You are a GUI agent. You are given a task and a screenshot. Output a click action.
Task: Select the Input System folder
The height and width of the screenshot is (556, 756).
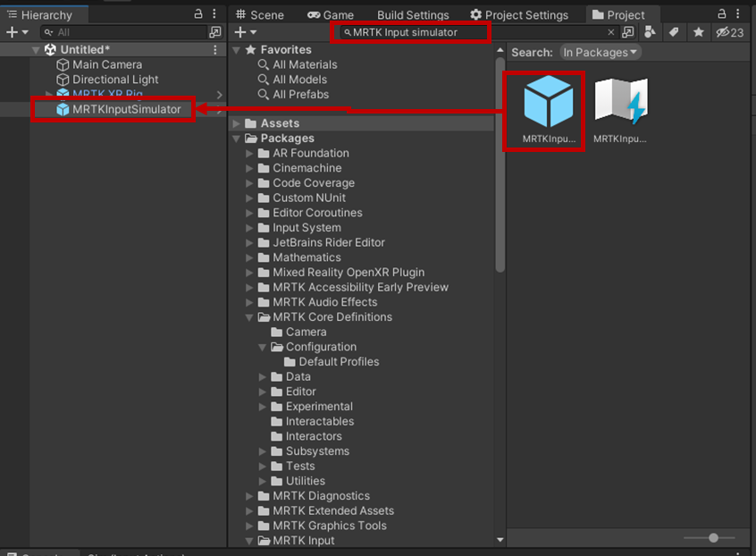299,228
